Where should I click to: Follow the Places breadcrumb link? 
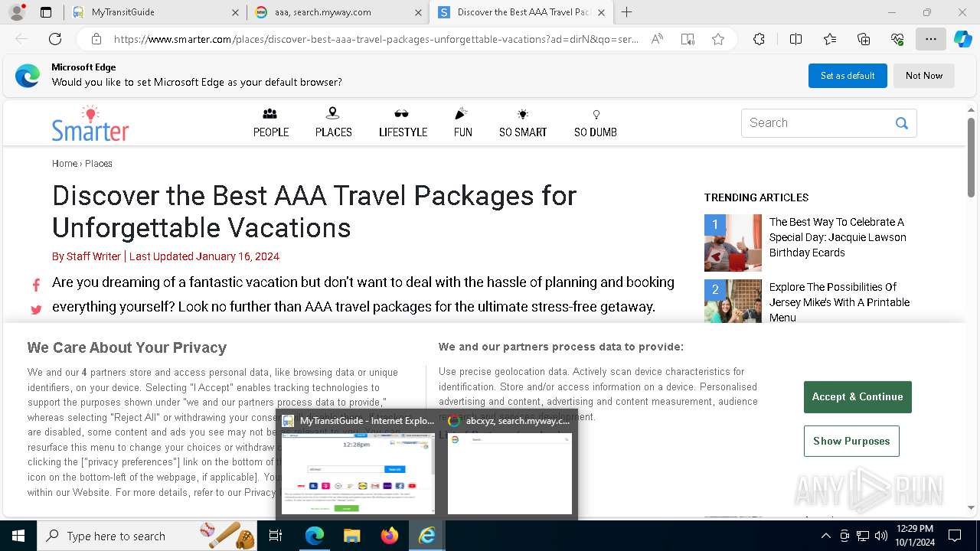pyautogui.click(x=99, y=163)
